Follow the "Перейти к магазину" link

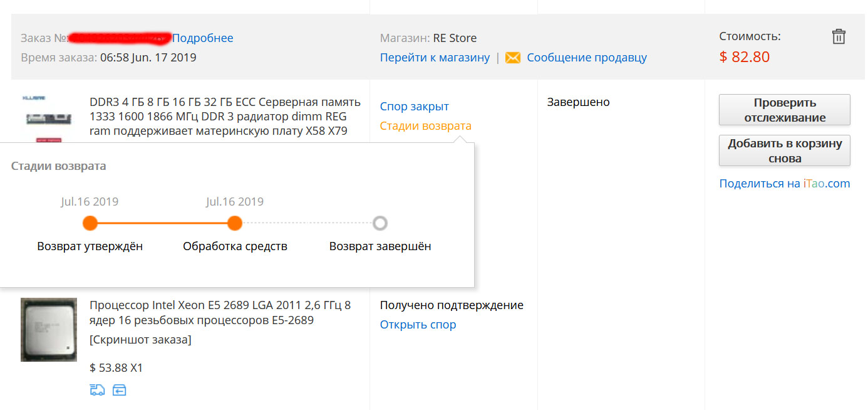coord(435,58)
